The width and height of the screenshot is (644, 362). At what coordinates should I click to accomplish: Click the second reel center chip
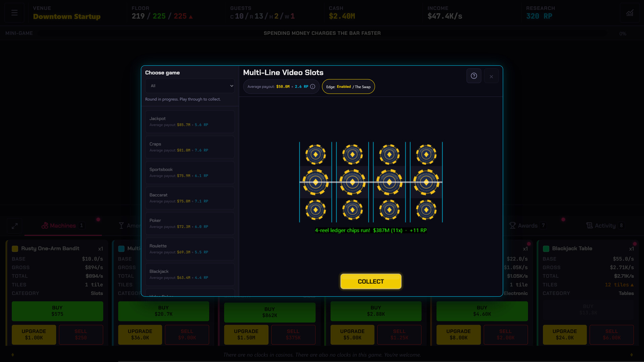pyautogui.click(x=353, y=182)
